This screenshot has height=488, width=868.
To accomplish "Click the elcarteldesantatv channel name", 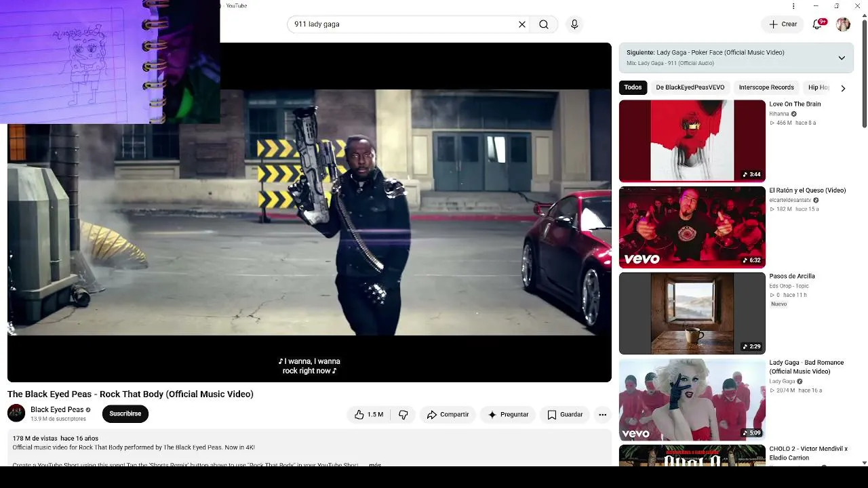I will point(790,200).
